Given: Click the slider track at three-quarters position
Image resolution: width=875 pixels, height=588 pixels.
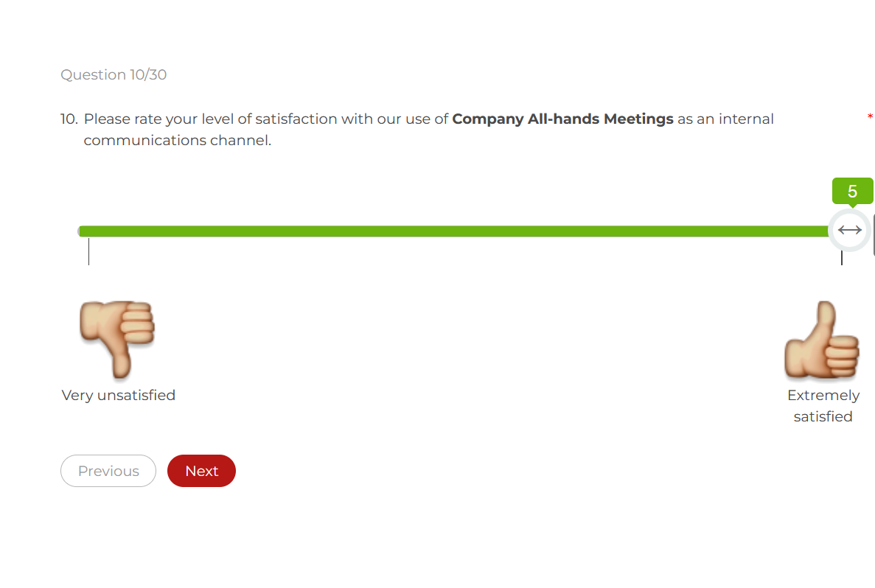Looking at the screenshot, I should [642, 231].
